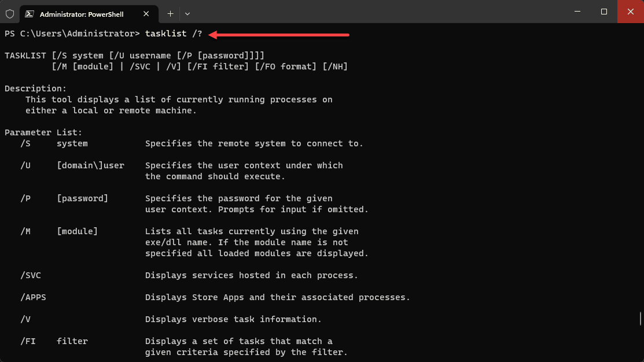Viewport: 644px width, 362px height.
Task: Click the '/APPS' parameter entry
Action: pos(33,297)
